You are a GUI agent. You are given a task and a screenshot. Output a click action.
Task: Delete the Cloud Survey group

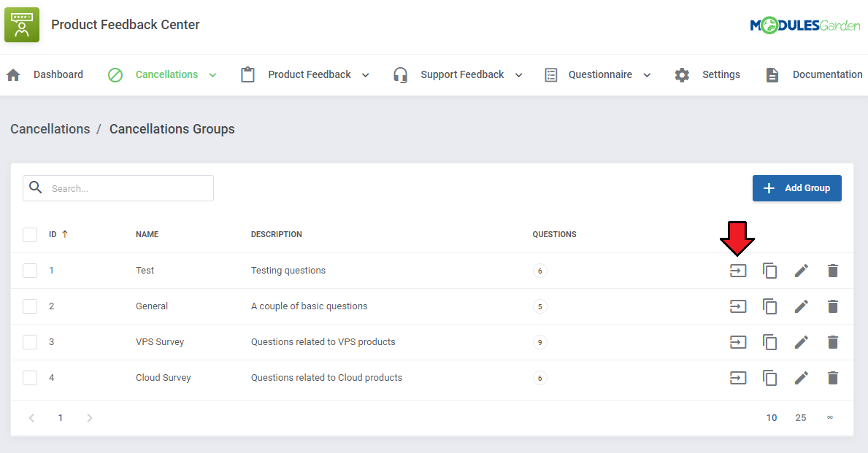click(832, 378)
